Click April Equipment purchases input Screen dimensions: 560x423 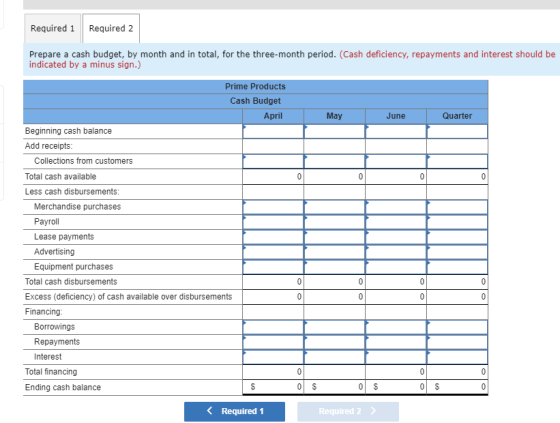(273, 267)
